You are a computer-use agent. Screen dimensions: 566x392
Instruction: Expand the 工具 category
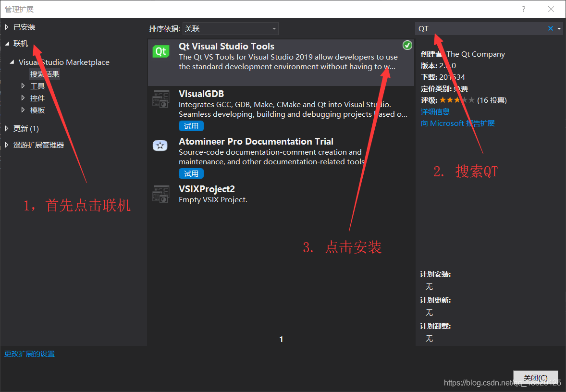[23, 86]
